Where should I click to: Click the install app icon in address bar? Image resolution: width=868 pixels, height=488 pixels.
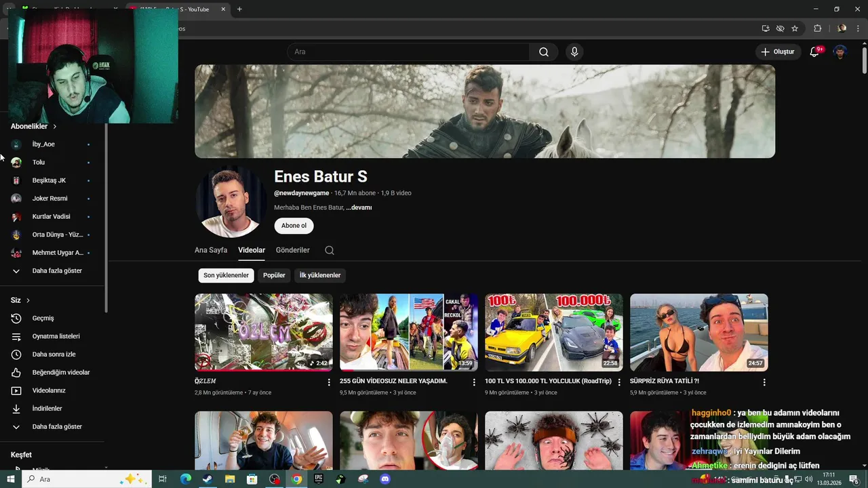coord(766,28)
